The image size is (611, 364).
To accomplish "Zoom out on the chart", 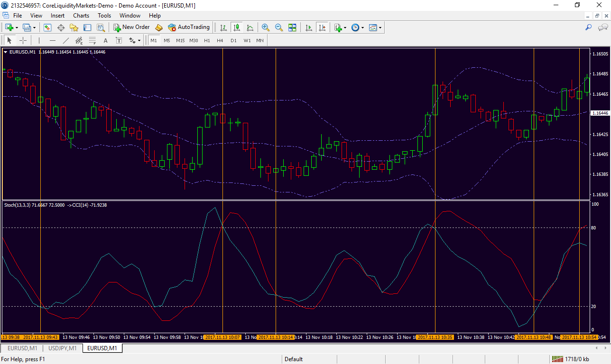I will coord(279,27).
